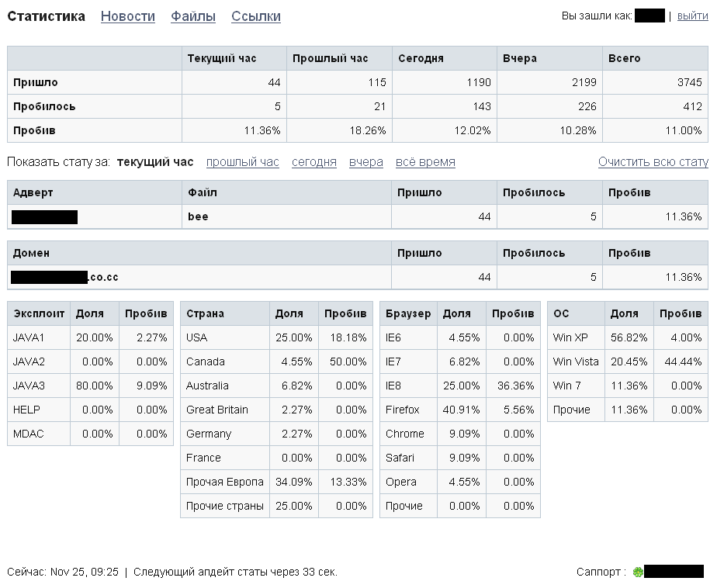
Task: Click the Домен column header
Action: click(31, 253)
